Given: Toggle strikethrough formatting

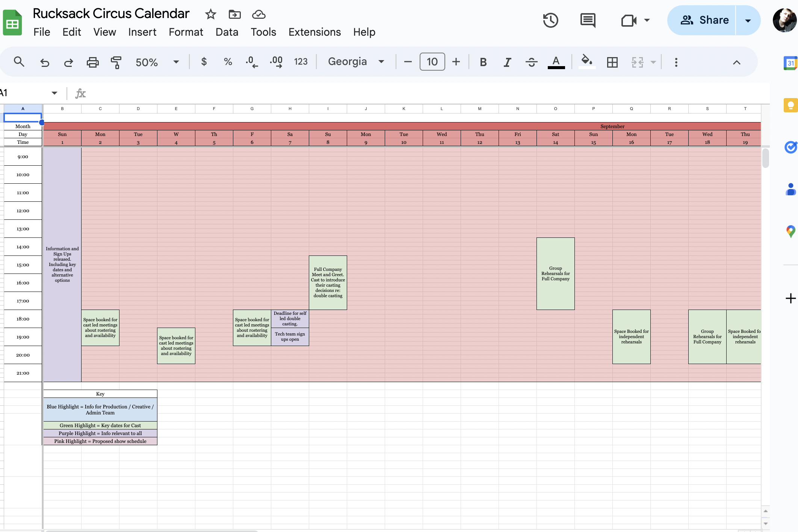Looking at the screenshot, I should point(531,62).
